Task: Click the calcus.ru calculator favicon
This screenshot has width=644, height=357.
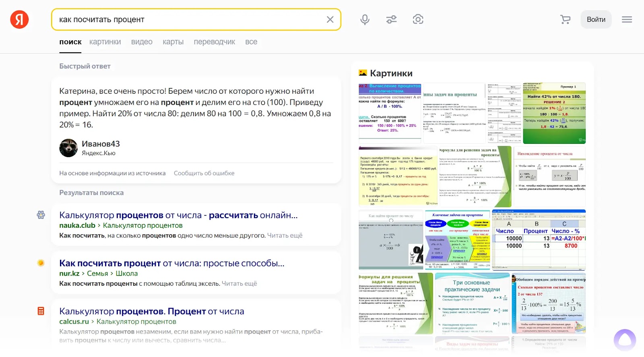Action: pos(41,311)
